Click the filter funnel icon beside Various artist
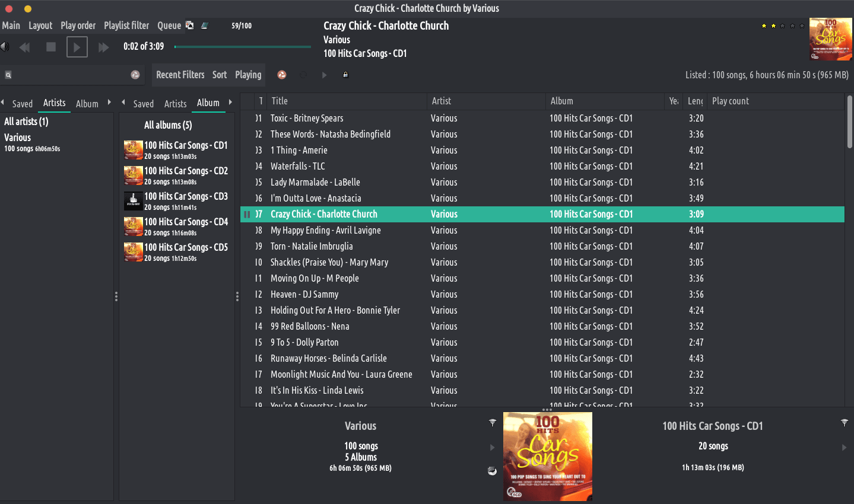 pos(492,423)
